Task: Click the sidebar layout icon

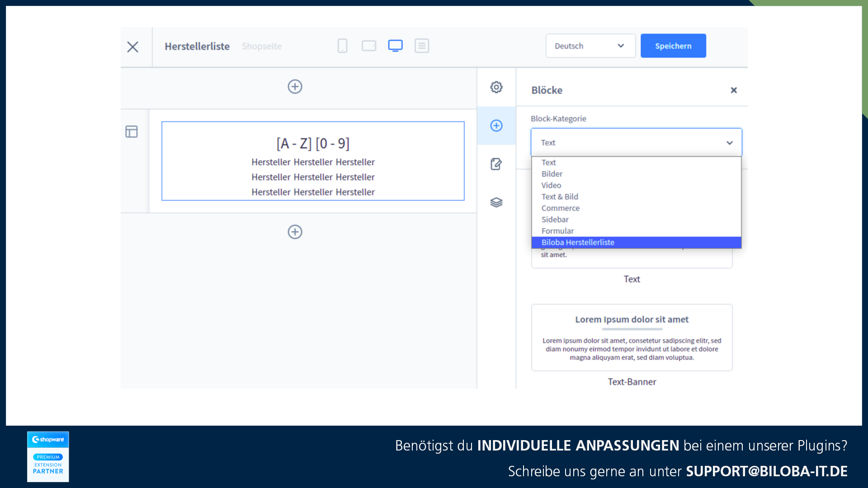Action: pyautogui.click(x=131, y=131)
